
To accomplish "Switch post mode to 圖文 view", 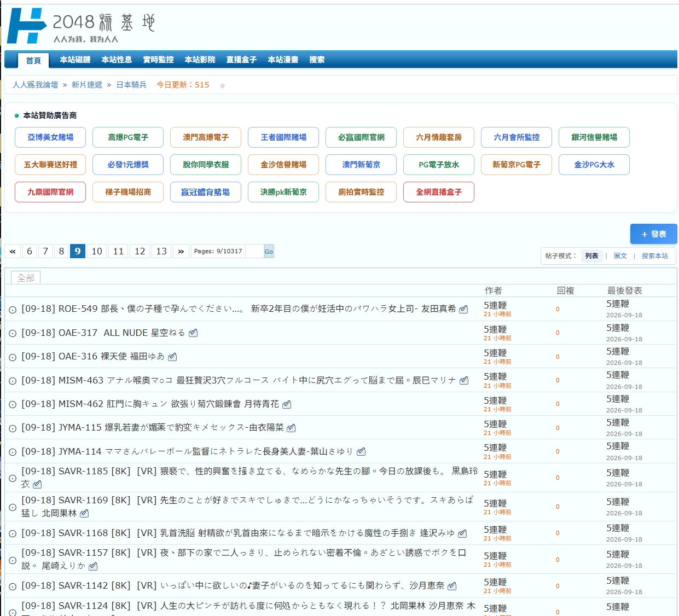I will pos(620,256).
